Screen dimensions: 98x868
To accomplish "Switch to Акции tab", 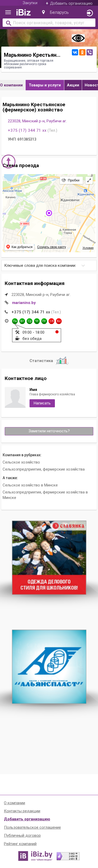I will pyautogui.click(x=73, y=85).
